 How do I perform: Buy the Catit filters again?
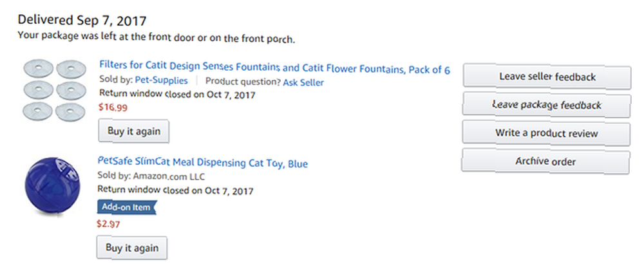133,131
